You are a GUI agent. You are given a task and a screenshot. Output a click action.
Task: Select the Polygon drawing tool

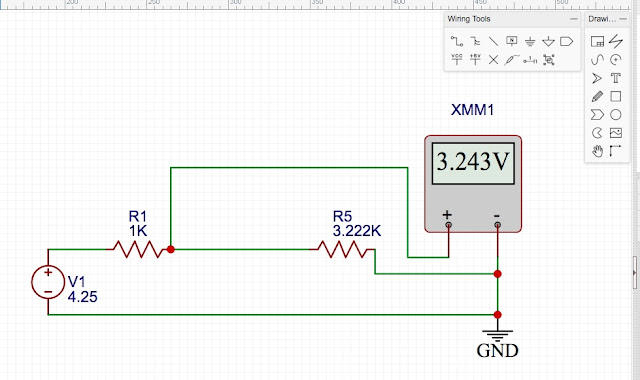pos(597,115)
